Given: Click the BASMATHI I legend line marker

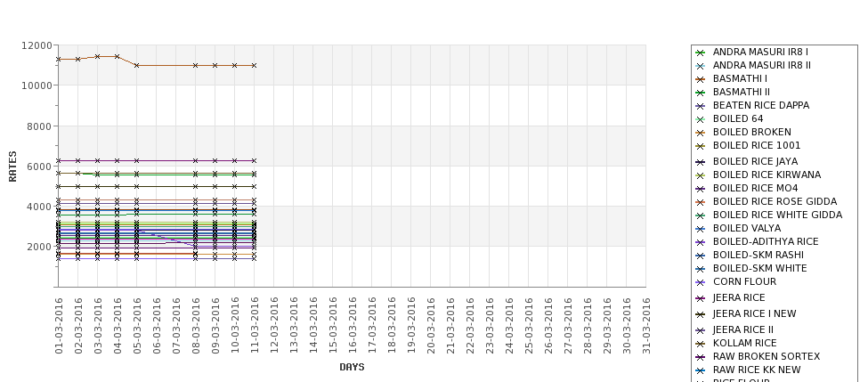Looking at the screenshot, I should [x=701, y=79].
